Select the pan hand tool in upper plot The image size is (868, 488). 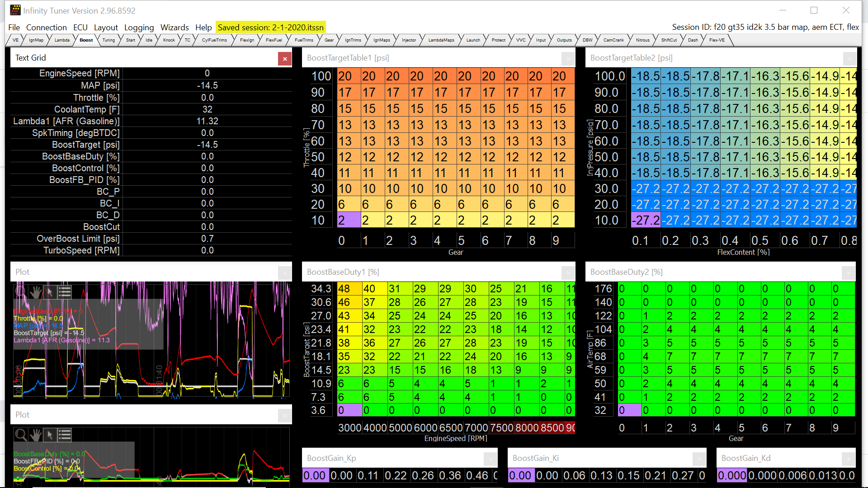[x=35, y=292]
